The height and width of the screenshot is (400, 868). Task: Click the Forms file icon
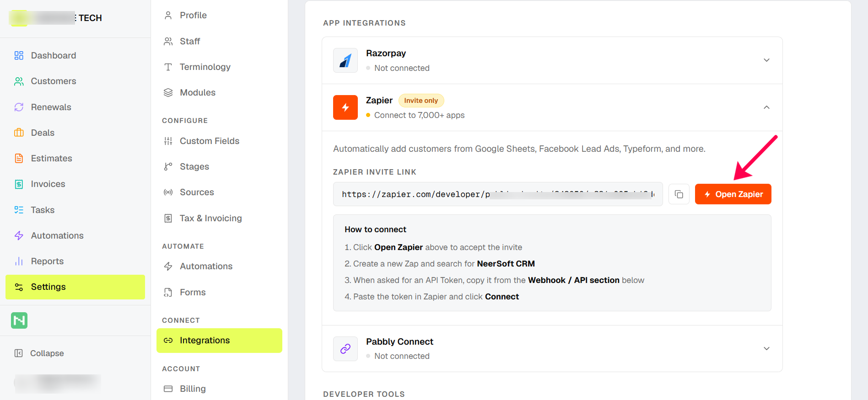[168, 293]
